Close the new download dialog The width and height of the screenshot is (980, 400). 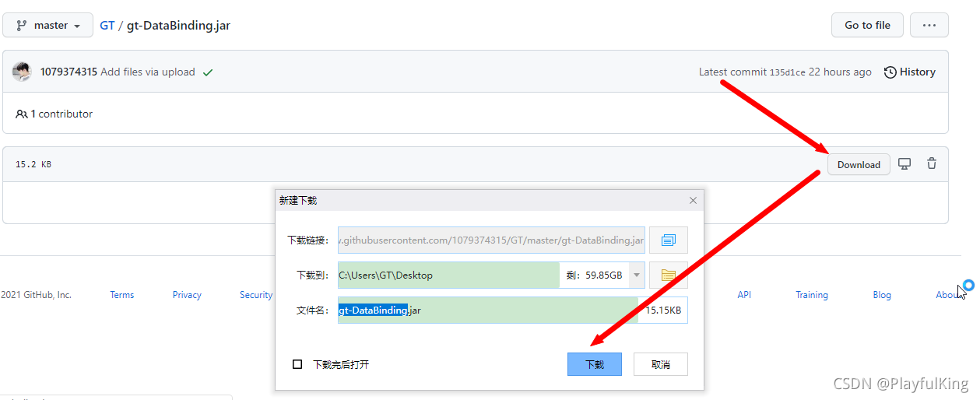coord(693,200)
